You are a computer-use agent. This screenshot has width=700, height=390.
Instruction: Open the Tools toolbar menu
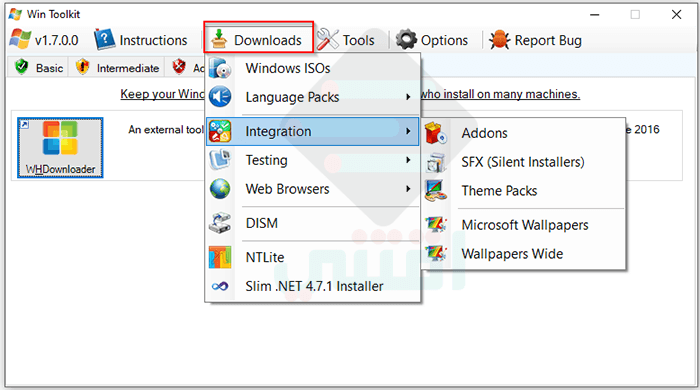coord(346,40)
